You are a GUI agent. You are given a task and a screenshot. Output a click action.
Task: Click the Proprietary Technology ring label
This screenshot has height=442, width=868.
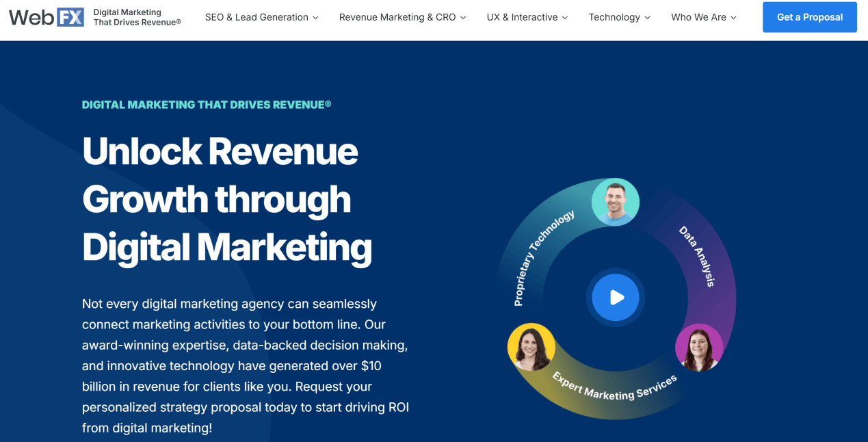(x=543, y=257)
